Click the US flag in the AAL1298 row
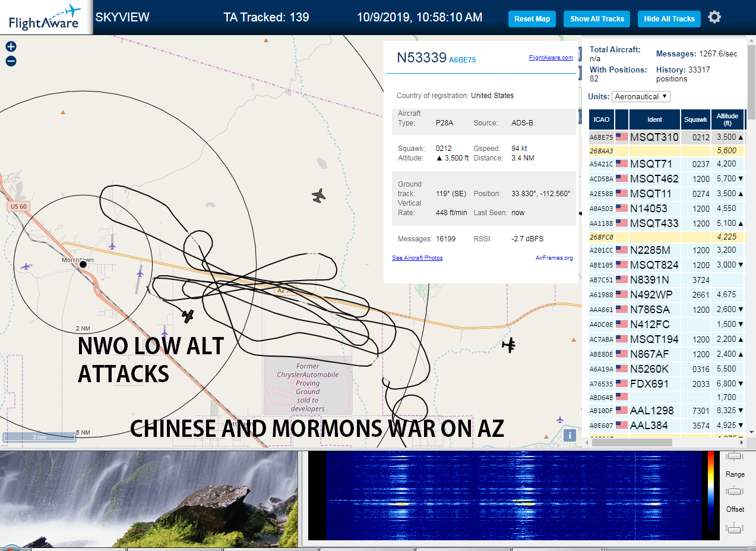 622,410
